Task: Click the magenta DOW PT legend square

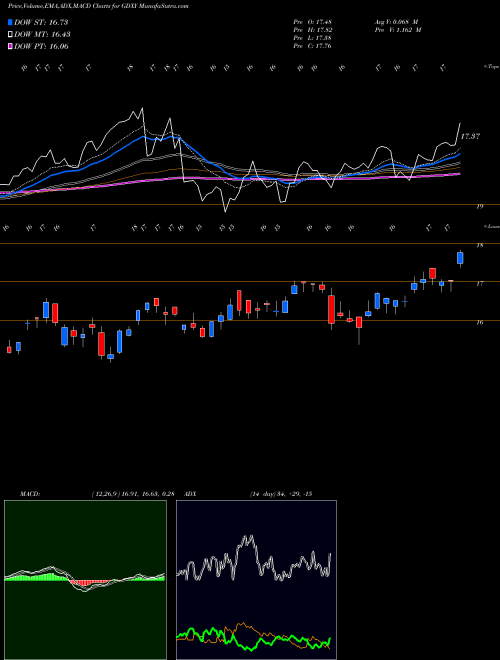Action: (x=11, y=46)
